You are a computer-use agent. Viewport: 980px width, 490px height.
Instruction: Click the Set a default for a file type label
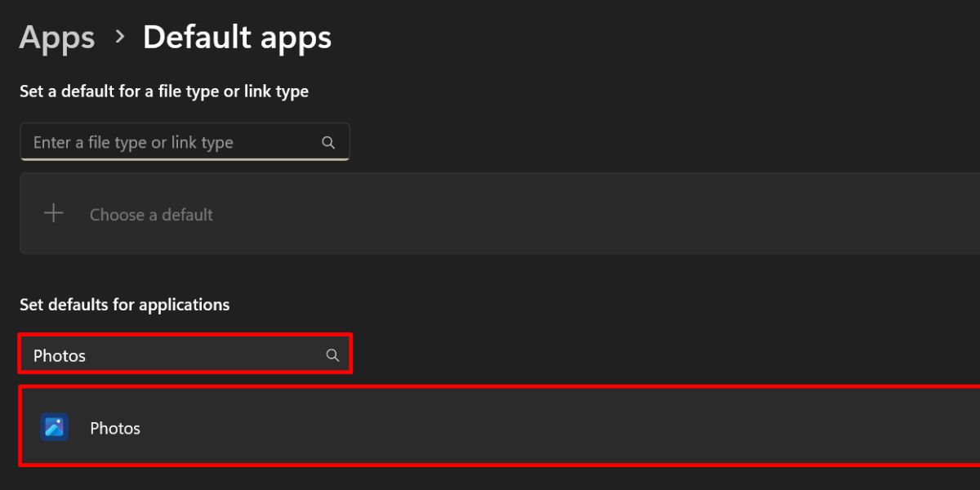pos(164,91)
